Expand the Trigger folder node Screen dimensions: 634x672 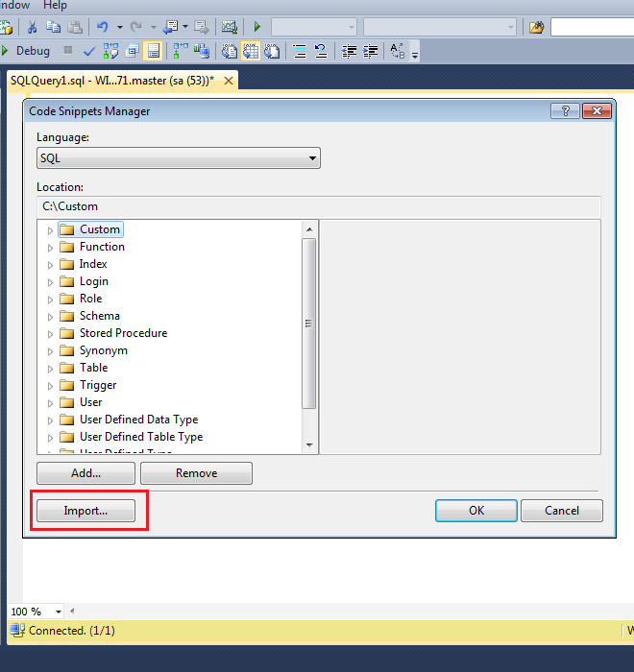(x=51, y=386)
